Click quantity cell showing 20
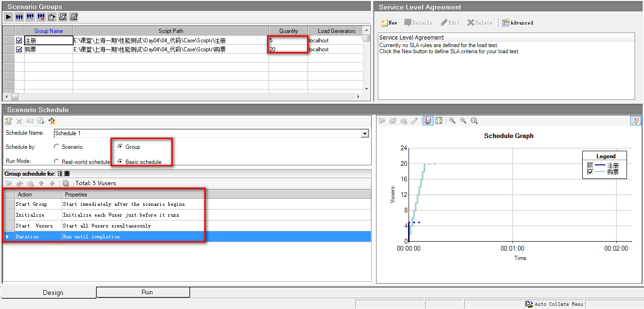644x309 pixels. [x=288, y=49]
